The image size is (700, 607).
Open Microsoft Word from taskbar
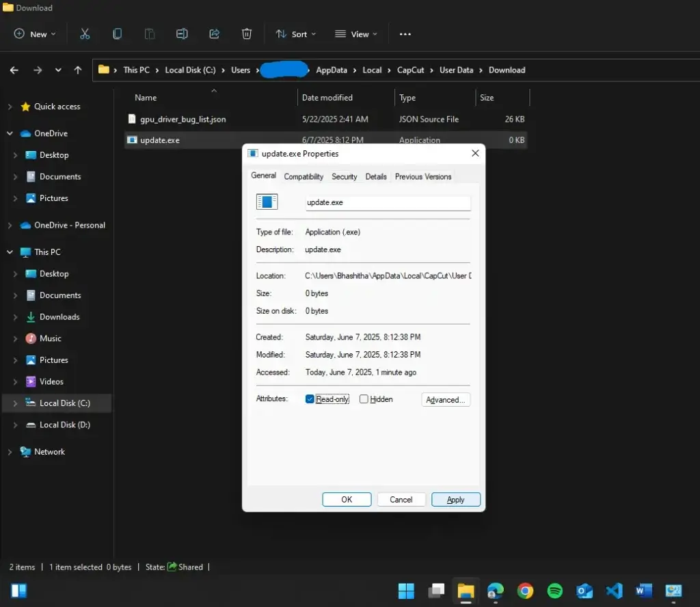point(644,591)
